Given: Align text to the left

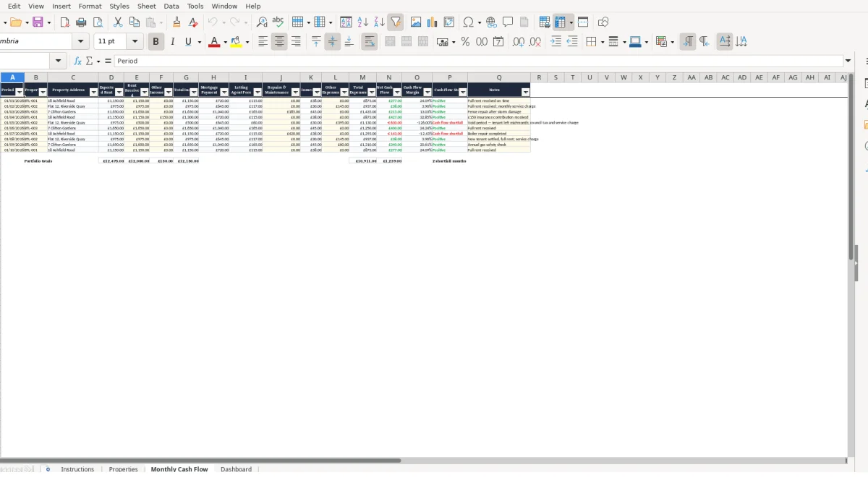Looking at the screenshot, I should 263,42.
